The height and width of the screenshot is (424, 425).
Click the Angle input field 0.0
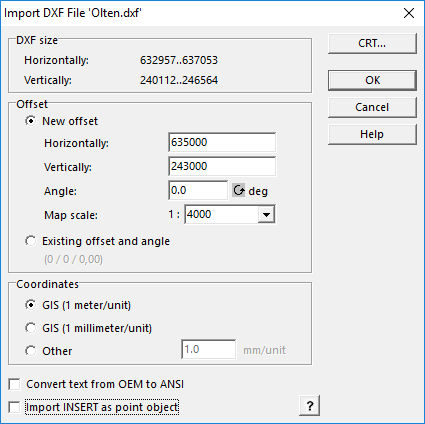tap(198, 190)
